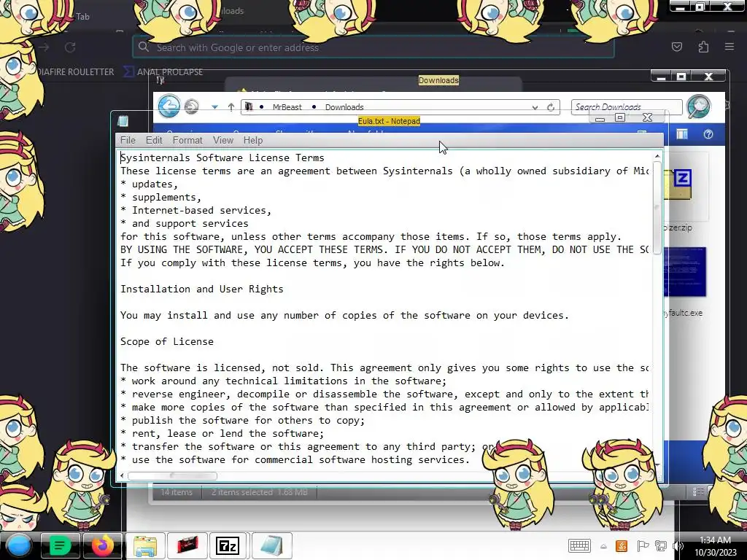The image size is (747, 560).
Task: Click the Notepad icon in its title bar
Action: coord(123,121)
